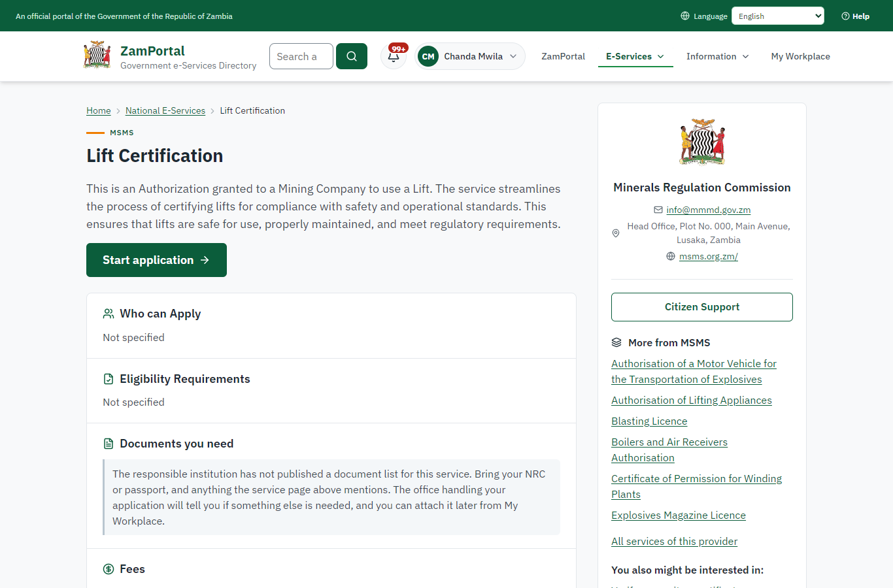
Task: Go to My Workplace
Action: [801, 56]
